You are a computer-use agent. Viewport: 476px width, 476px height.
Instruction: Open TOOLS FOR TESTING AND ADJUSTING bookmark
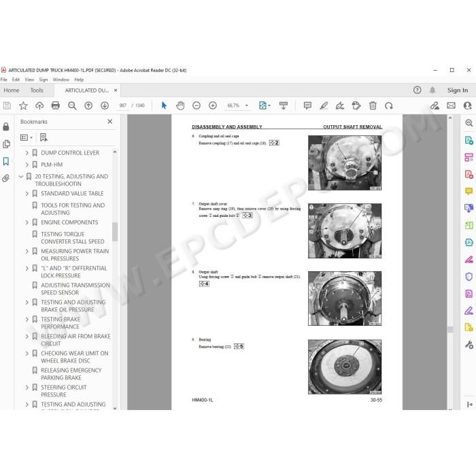(x=73, y=209)
